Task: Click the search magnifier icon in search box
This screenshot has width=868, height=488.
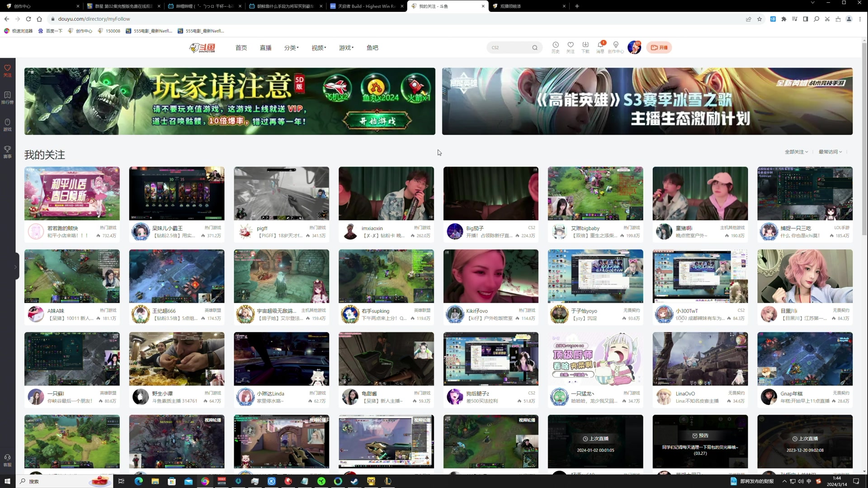Action: point(535,47)
